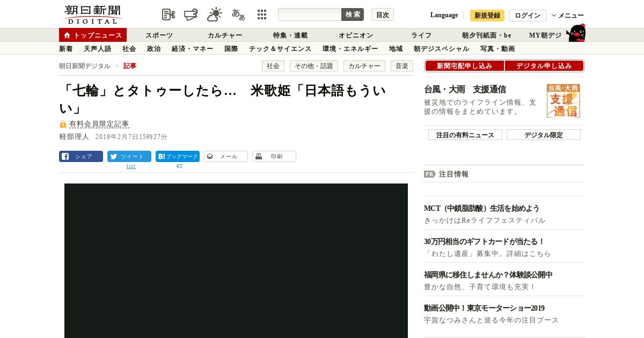Open the MY朝デジ tab
The image size is (644, 338).
[545, 35]
